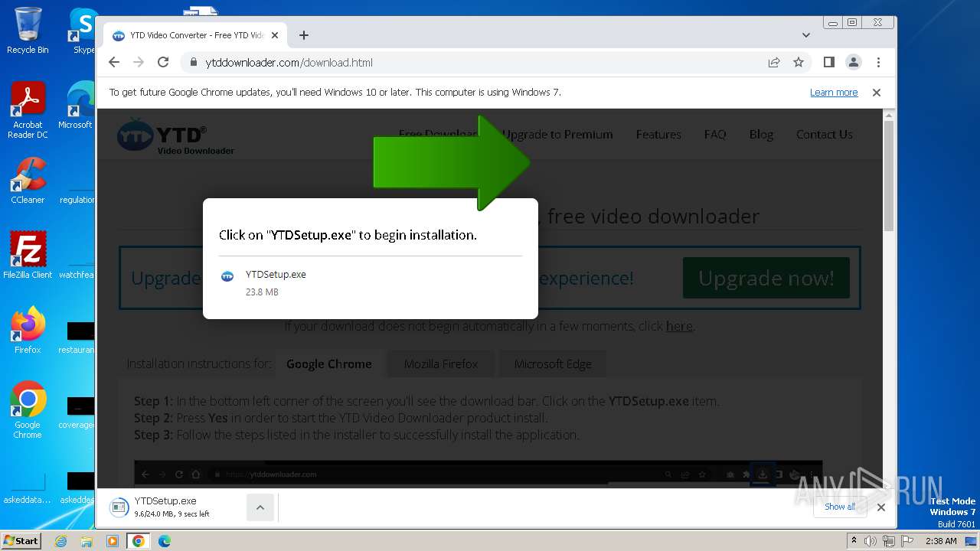The height and width of the screenshot is (551, 980).
Task: Show hidden system tray icons
Action: tap(854, 541)
